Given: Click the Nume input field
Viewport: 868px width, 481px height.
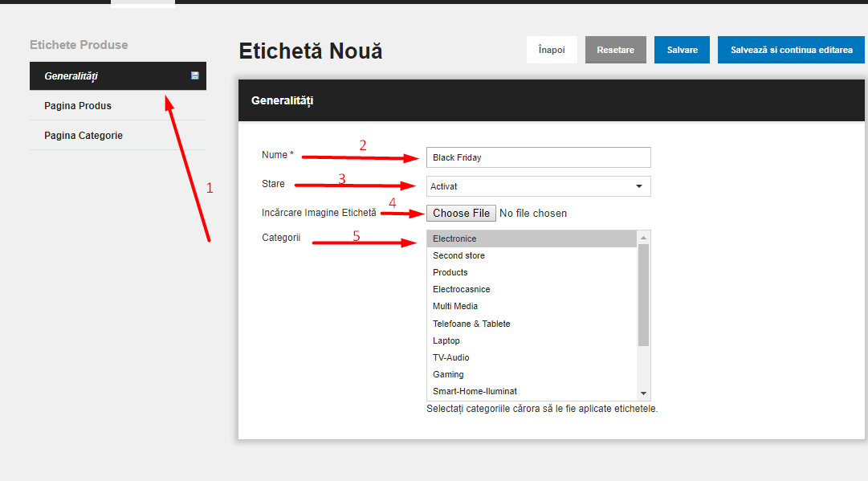Looking at the screenshot, I should pyautogui.click(x=539, y=157).
